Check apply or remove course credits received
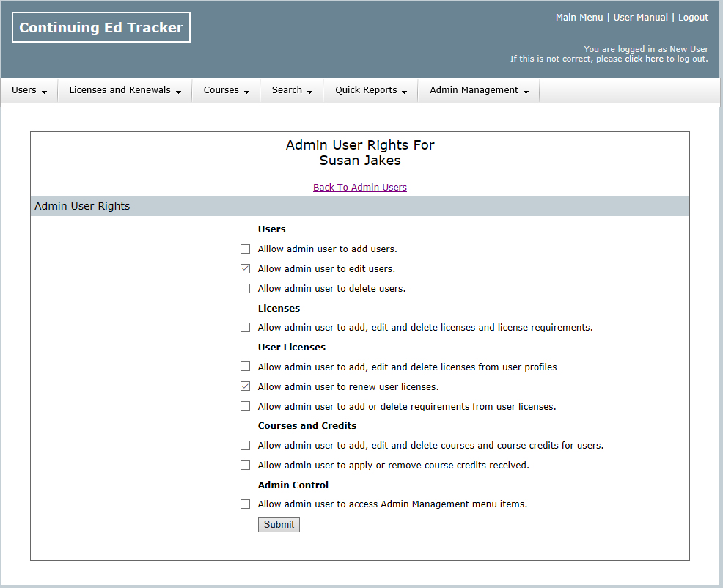 pyautogui.click(x=245, y=466)
